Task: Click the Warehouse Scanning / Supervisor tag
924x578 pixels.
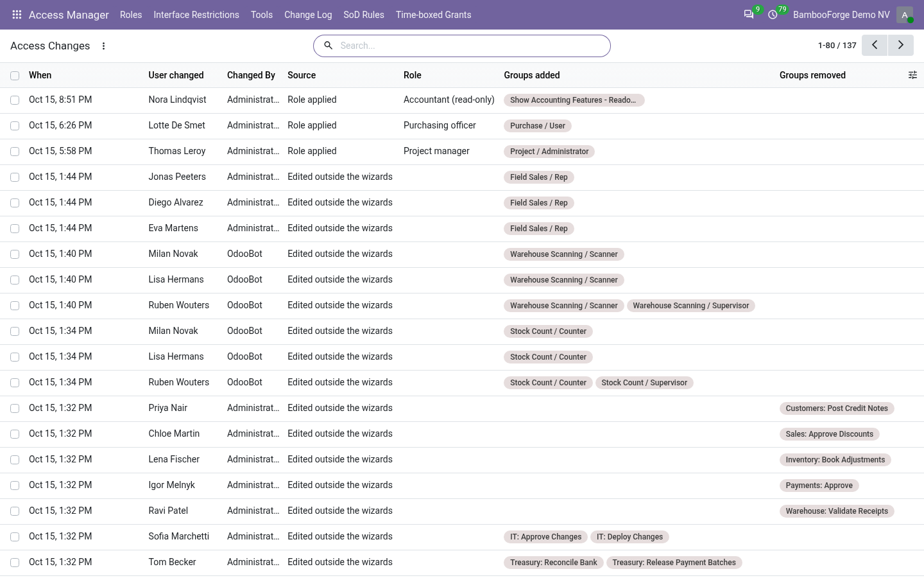Action: 691,306
